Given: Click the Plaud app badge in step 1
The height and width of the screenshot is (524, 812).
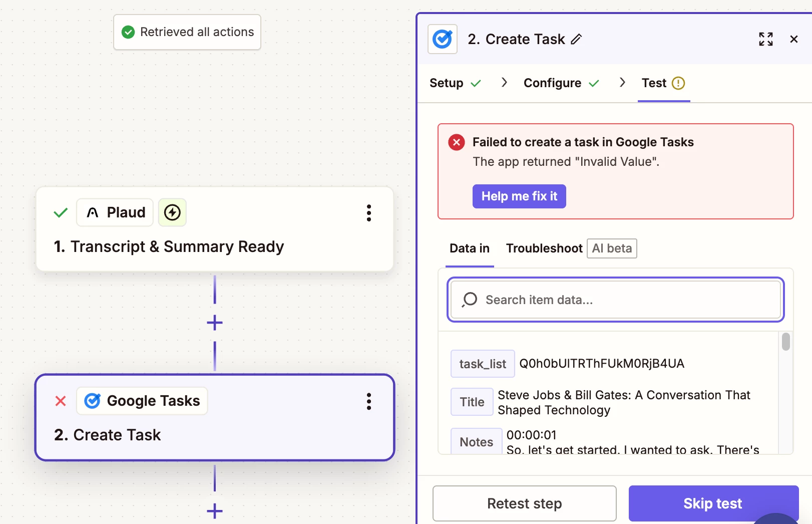Looking at the screenshot, I should coord(115,212).
